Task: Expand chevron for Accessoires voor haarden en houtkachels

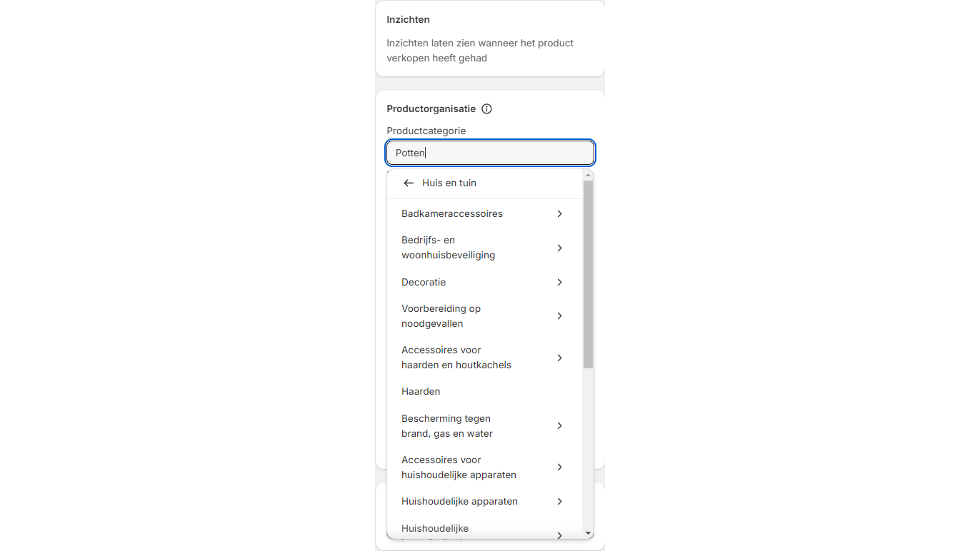Action: coord(559,358)
